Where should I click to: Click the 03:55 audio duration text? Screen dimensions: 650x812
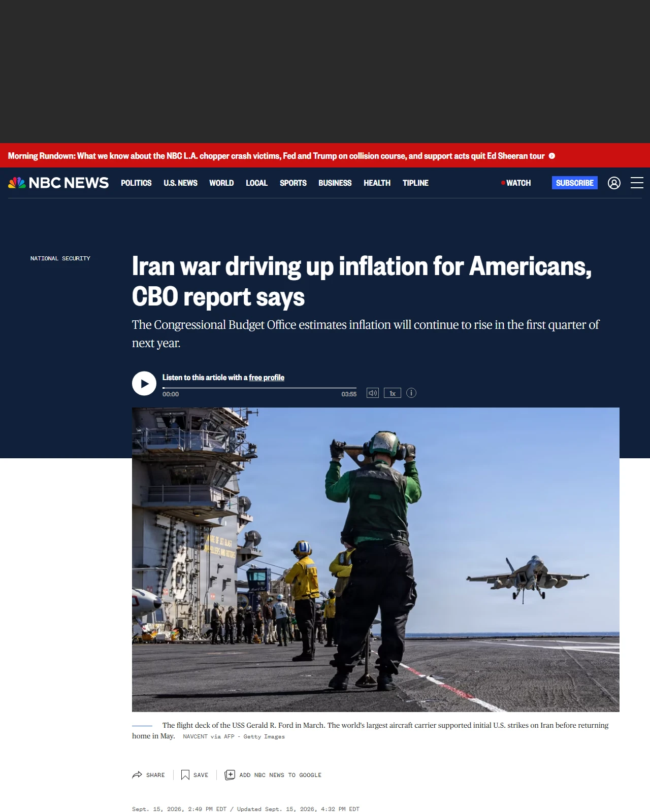349,394
